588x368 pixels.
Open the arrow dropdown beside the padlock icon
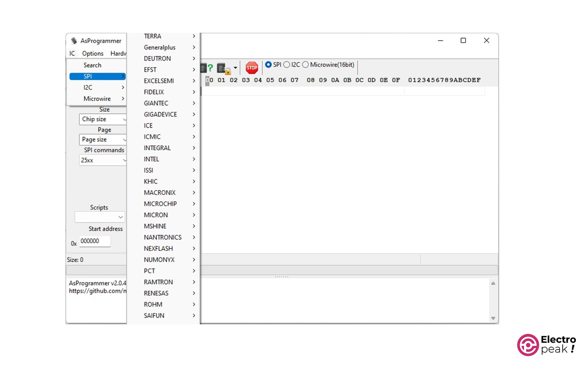click(235, 68)
